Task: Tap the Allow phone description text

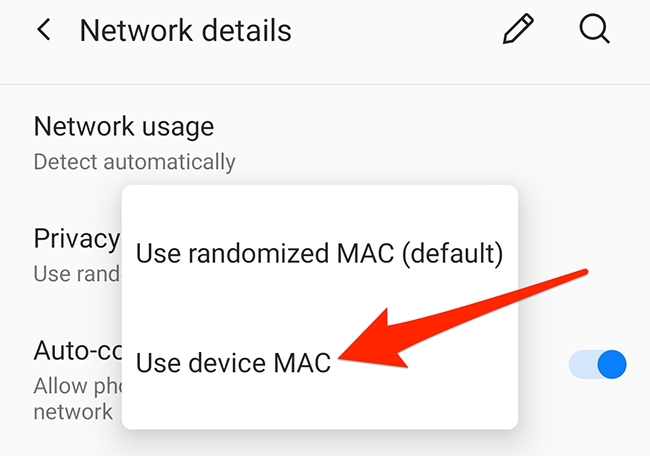Action: point(78,386)
